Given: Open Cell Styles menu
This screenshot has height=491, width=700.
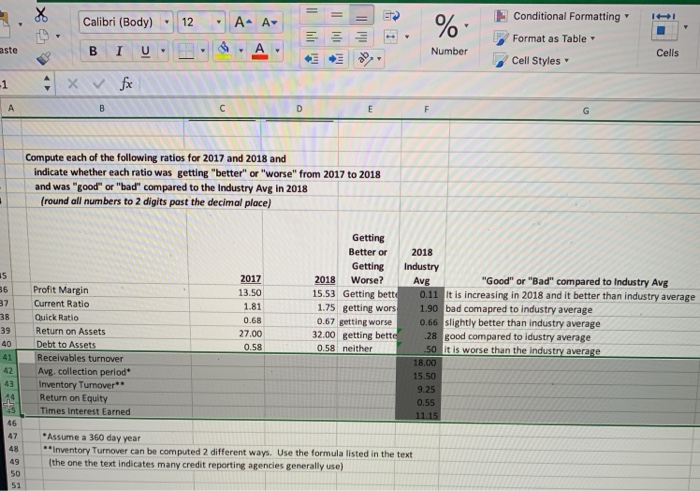Looking at the screenshot, I should click(531, 60).
